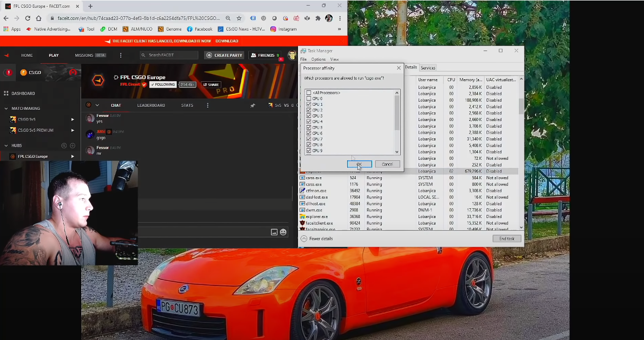Uncheck the CPU 5 checkbox
The width and height of the screenshot is (644, 340).
[308, 128]
